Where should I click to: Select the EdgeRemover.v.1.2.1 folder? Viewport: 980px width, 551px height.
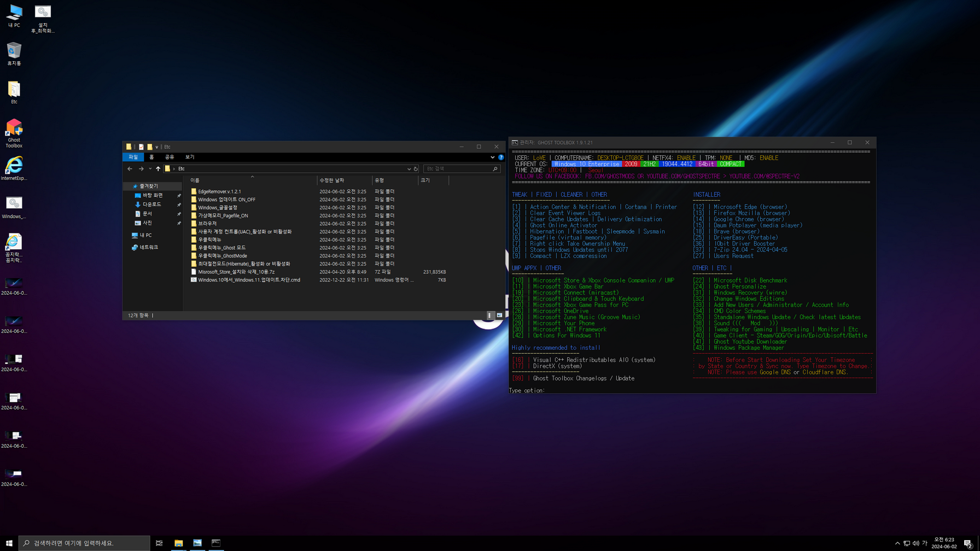[x=219, y=192]
